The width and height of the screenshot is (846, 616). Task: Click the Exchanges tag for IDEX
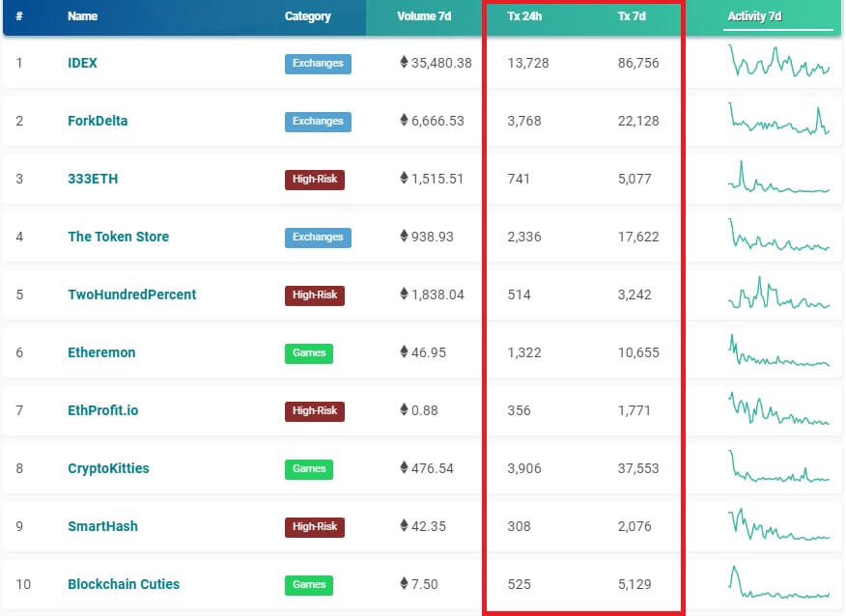[318, 64]
